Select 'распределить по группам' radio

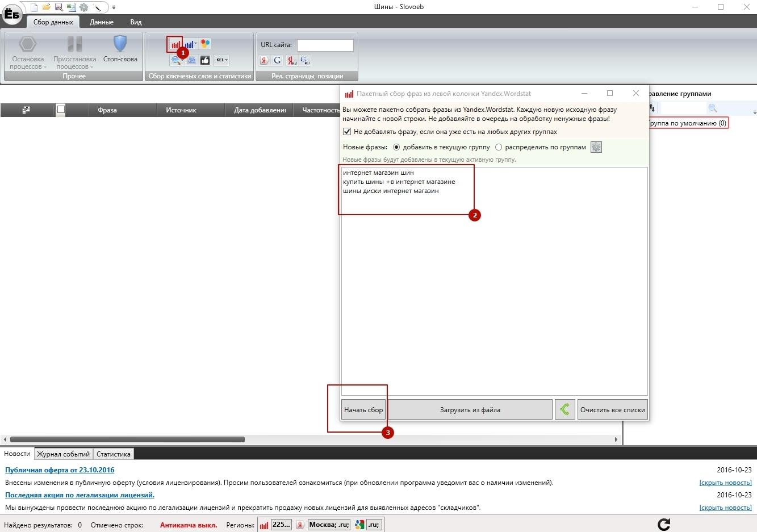[x=499, y=147]
